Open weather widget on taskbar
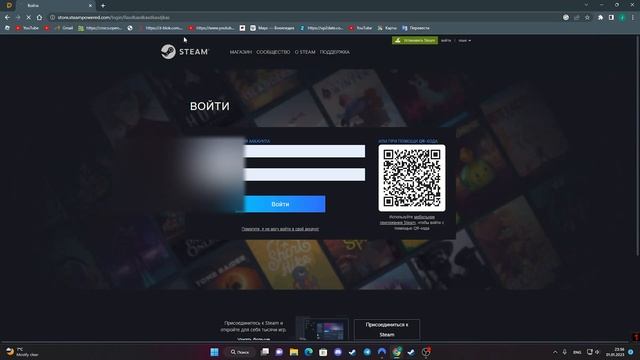 (21, 352)
